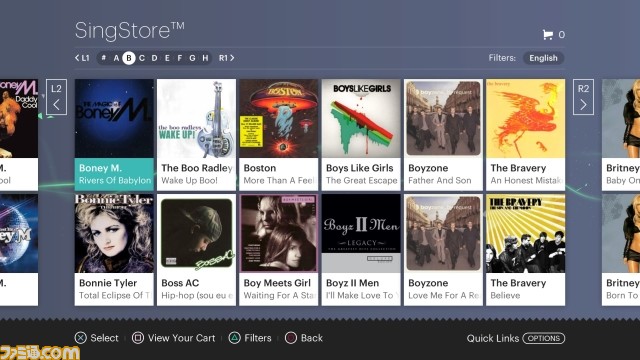Screen dimensions: 640x360
Task: Select letter H in alphabet bar
Action: 205,58
